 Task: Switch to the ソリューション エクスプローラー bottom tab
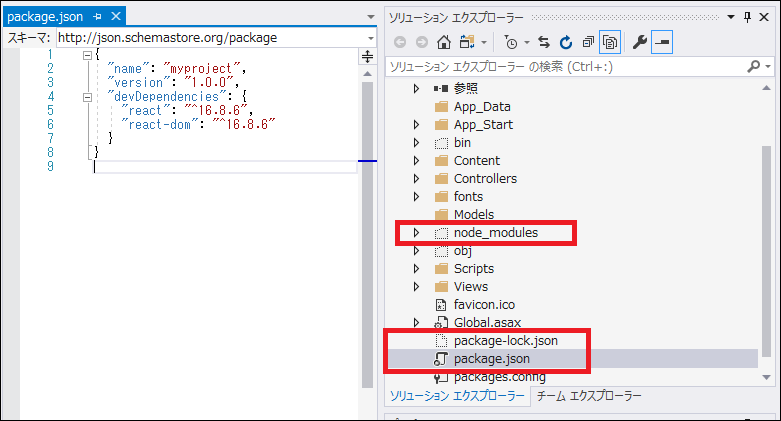tap(457, 396)
